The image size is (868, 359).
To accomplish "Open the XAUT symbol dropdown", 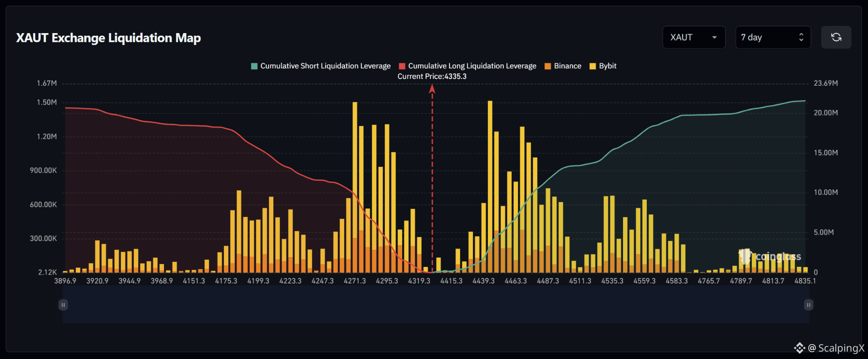I will point(694,37).
